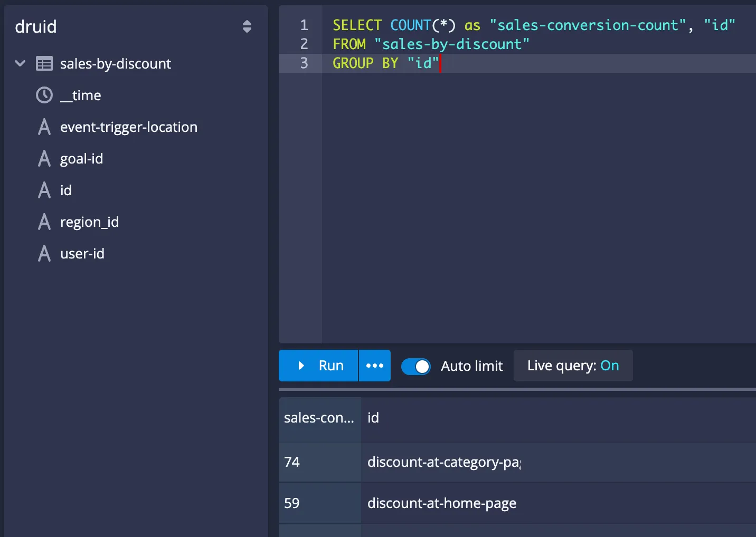
Task: Run the SQL query
Action: click(x=318, y=366)
